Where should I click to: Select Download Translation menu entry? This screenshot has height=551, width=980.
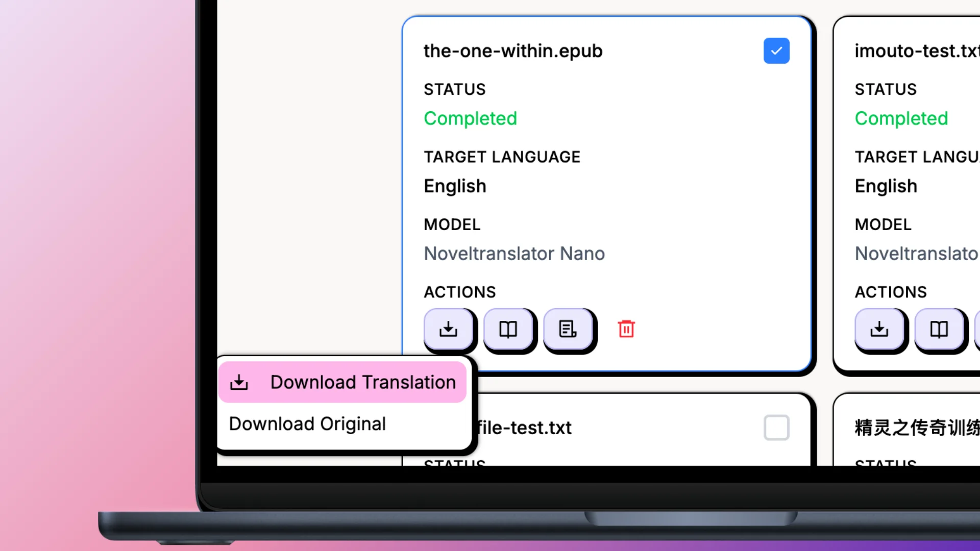click(362, 383)
